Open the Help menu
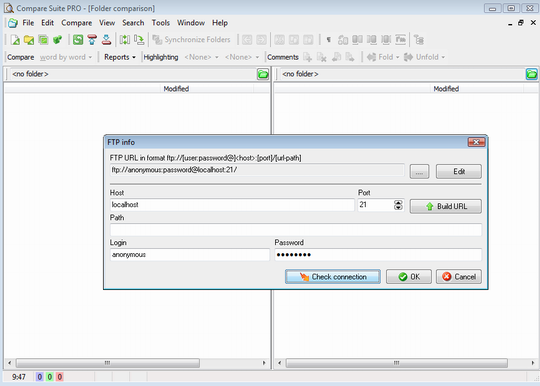540x386 pixels. coord(220,23)
